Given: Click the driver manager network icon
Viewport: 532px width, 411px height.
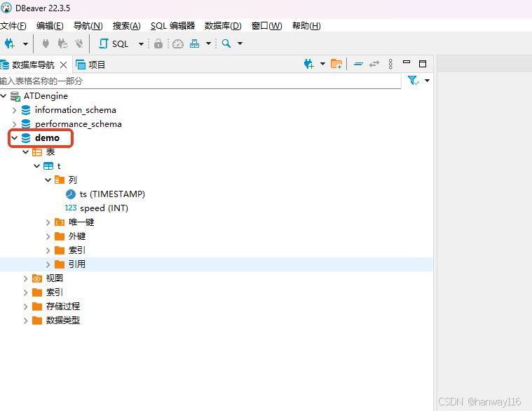Looking at the screenshot, I should (194, 43).
